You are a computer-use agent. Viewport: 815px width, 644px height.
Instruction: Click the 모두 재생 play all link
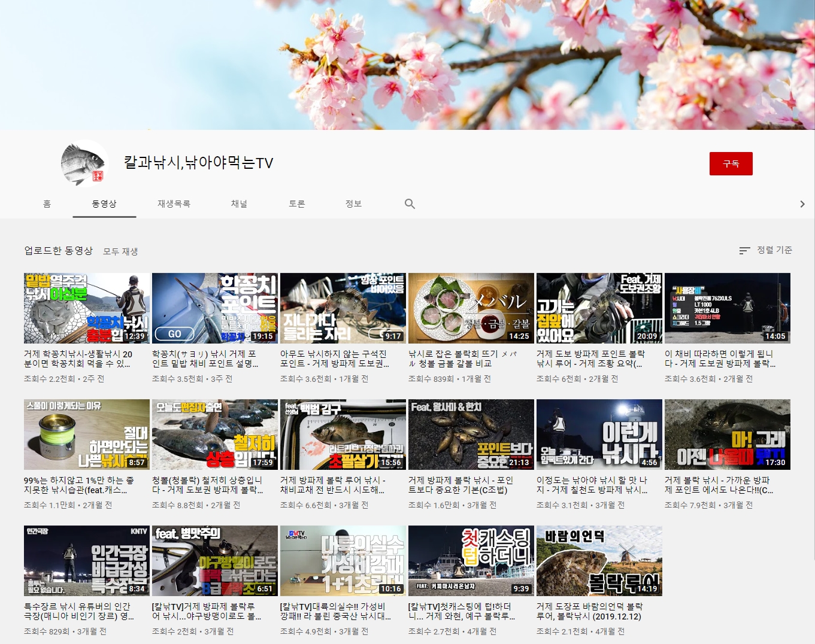point(120,251)
